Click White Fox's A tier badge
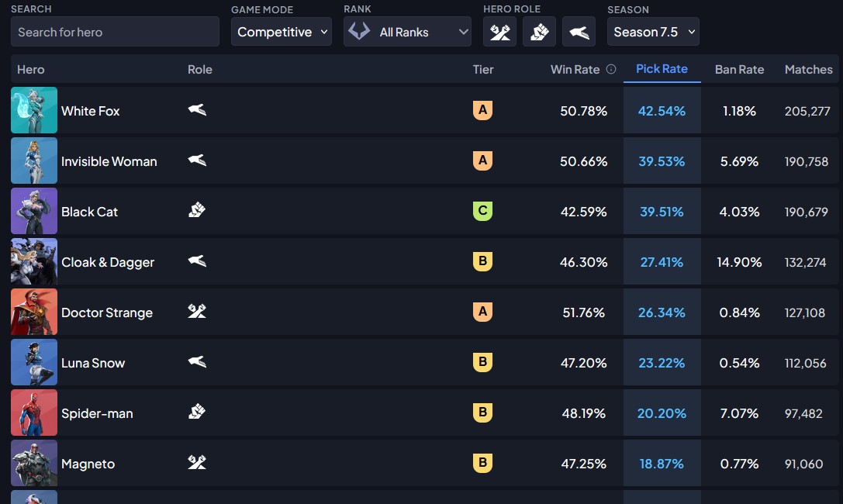The image size is (843, 504). 482,110
